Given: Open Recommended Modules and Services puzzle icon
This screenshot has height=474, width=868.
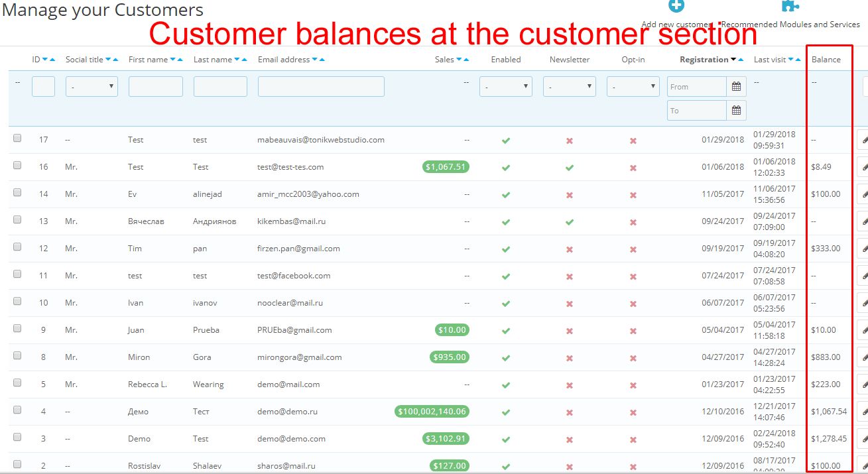Looking at the screenshot, I should [x=790, y=6].
